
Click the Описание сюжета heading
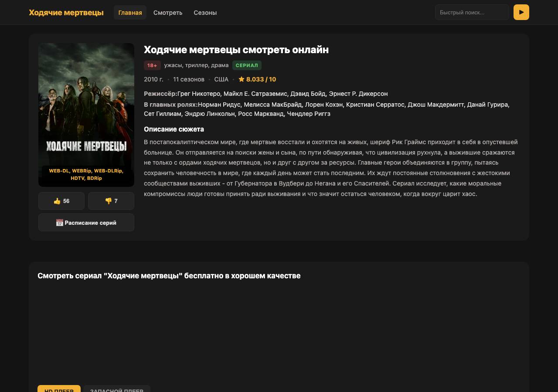click(x=174, y=129)
